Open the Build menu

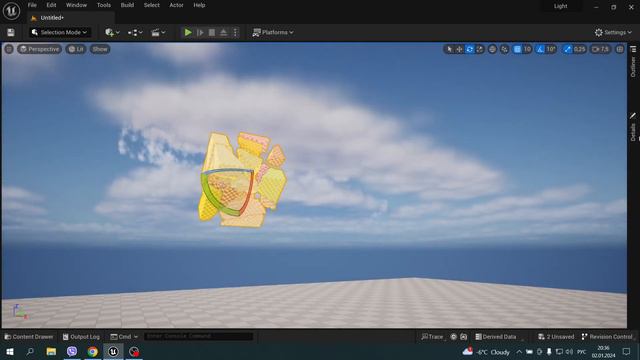click(x=127, y=5)
